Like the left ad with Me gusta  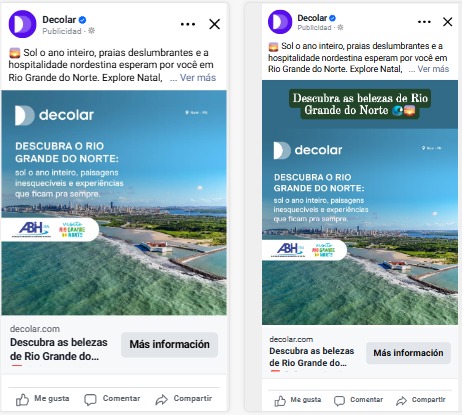coord(43,399)
